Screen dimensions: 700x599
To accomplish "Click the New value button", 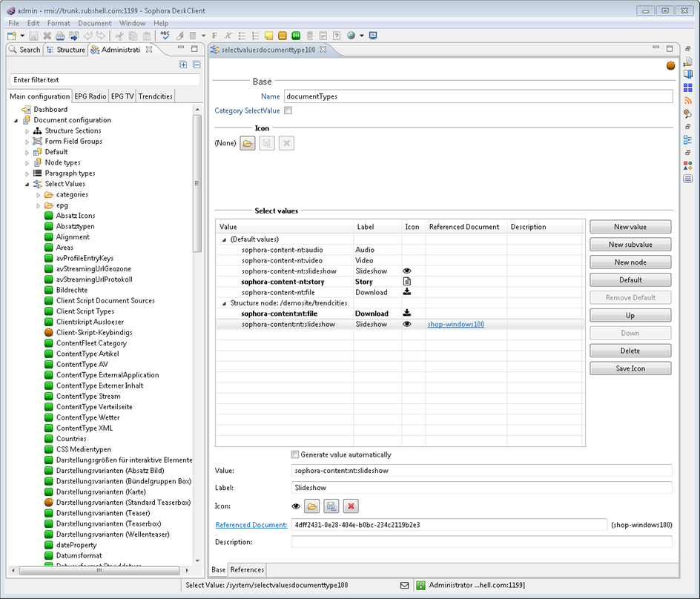I will pos(630,227).
